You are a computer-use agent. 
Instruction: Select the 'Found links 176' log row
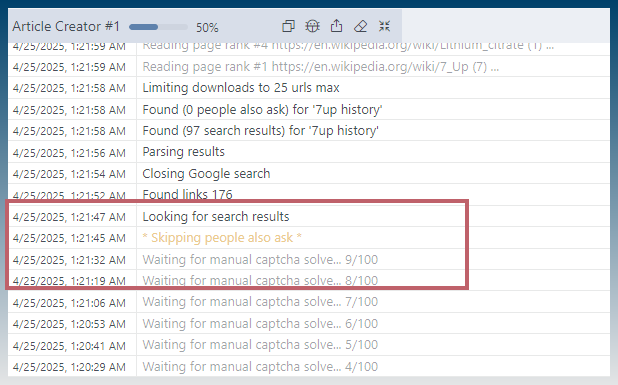309,195
